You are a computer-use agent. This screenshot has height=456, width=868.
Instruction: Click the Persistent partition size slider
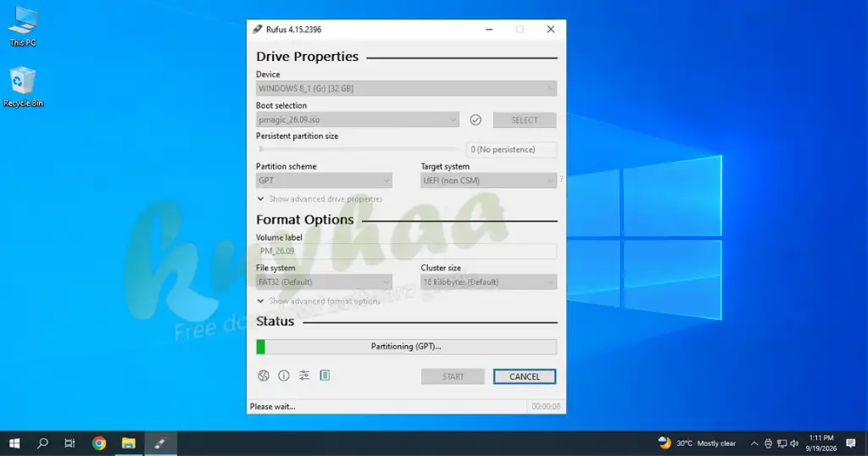click(x=357, y=149)
